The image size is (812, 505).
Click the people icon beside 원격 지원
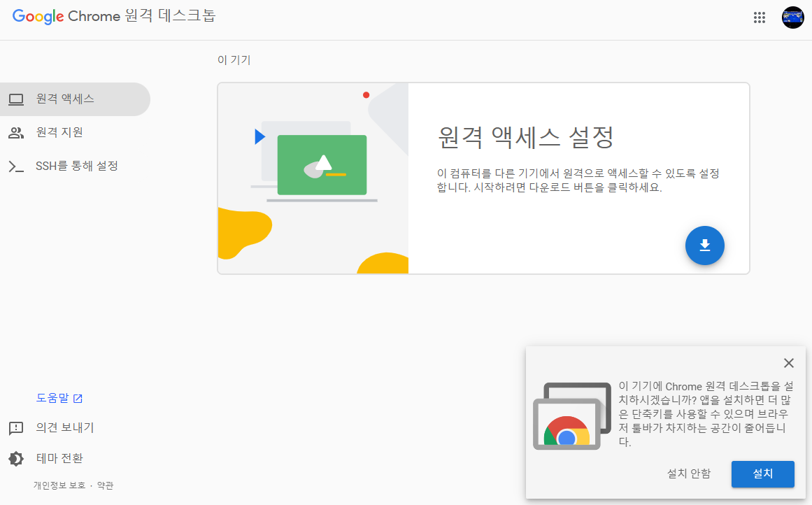click(x=17, y=132)
